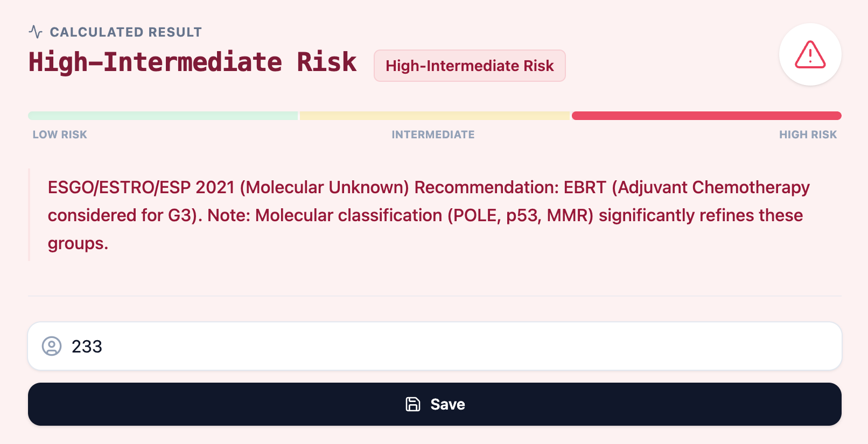Click the ESGO/ESTRO/ESP 2021 recommendation text
This screenshot has height=444, width=868.
pyautogui.click(x=425, y=215)
